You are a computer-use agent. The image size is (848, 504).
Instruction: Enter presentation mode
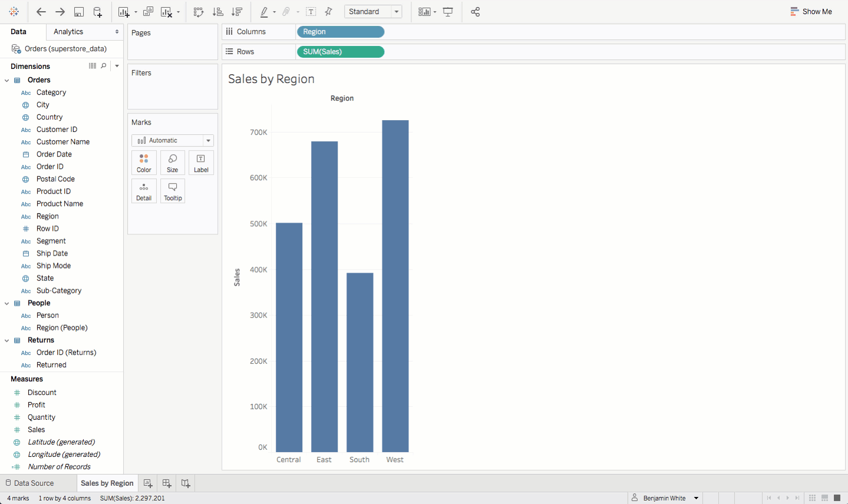[x=448, y=12]
